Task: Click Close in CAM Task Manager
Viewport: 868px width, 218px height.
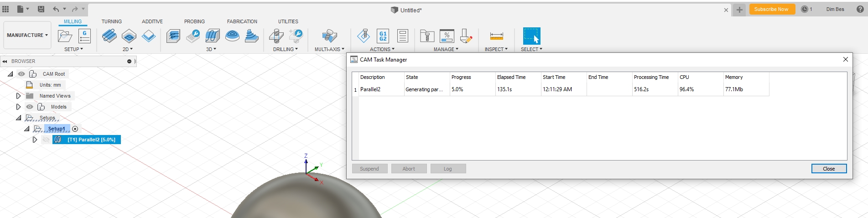Action: pyautogui.click(x=829, y=169)
